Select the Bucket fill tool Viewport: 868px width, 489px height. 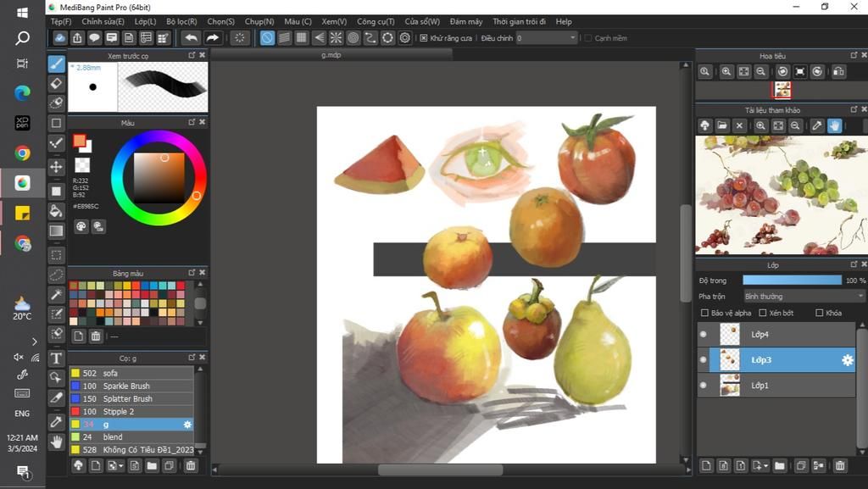(x=57, y=210)
